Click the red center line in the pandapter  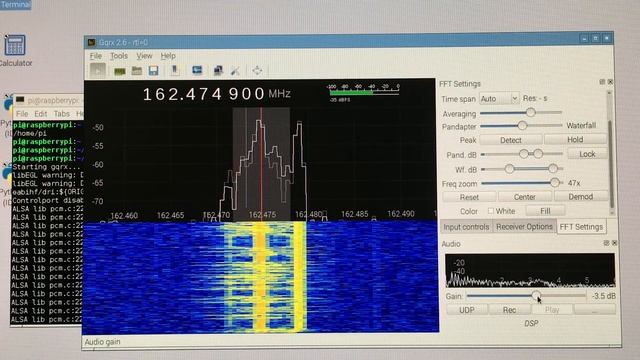click(x=261, y=163)
